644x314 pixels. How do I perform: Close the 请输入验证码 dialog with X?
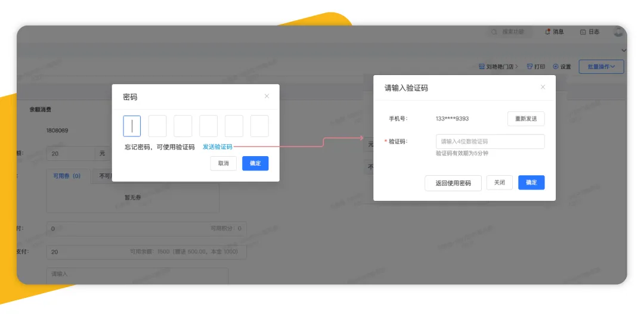(x=543, y=87)
